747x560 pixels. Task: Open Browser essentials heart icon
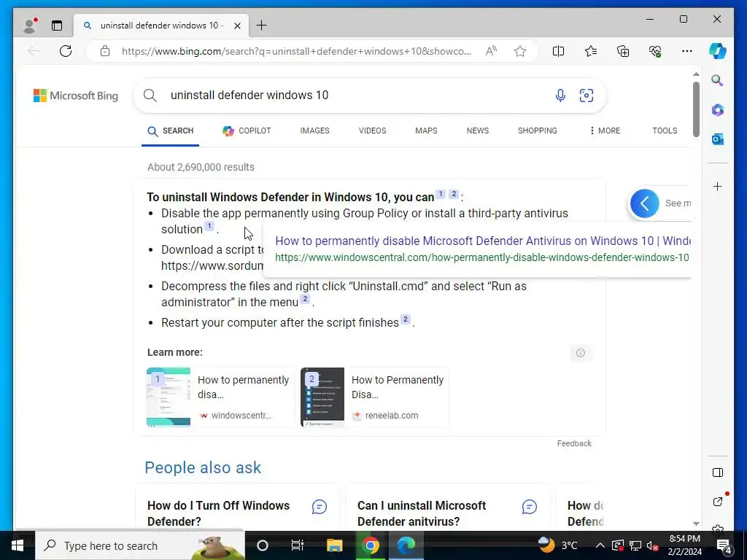tap(655, 51)
